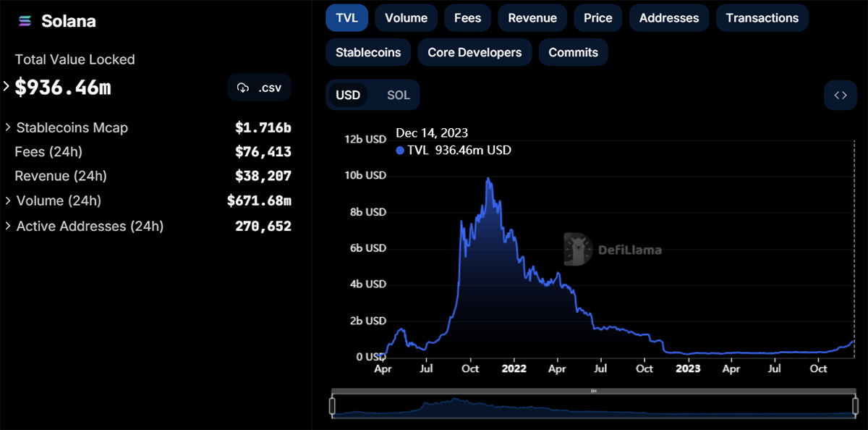Click the Solana chain title
Viewport: 868px width, 430px height.
click(69, 22)
